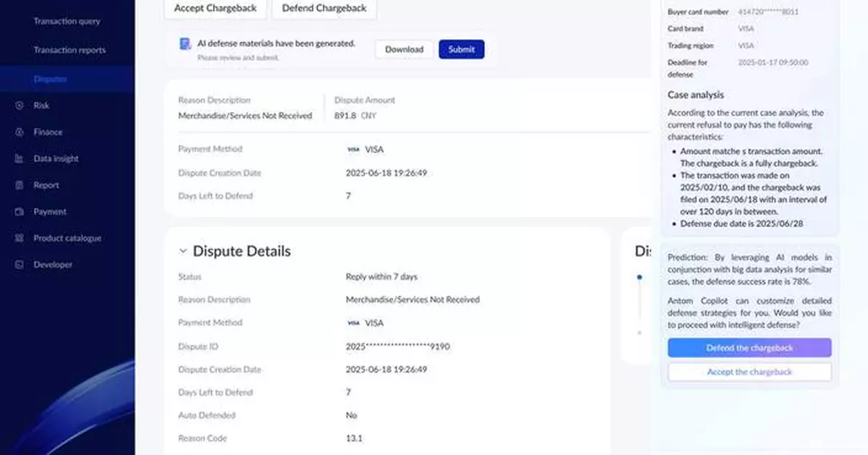The width and height of the screenshot is (868, 455).
Task: Submit the generated defense materials
Action: click(x=461, y=49)
